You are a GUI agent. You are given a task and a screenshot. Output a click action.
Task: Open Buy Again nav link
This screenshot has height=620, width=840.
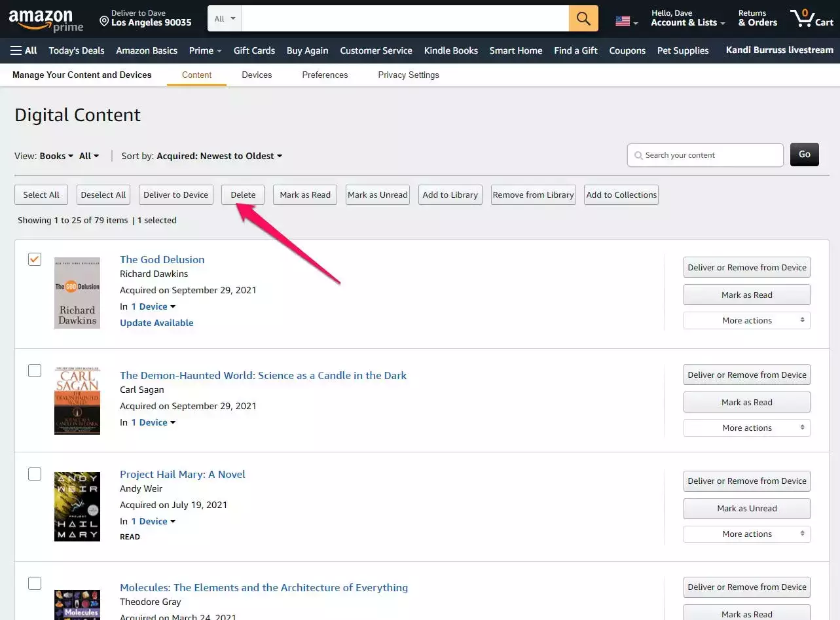click(x=308, y=50)
